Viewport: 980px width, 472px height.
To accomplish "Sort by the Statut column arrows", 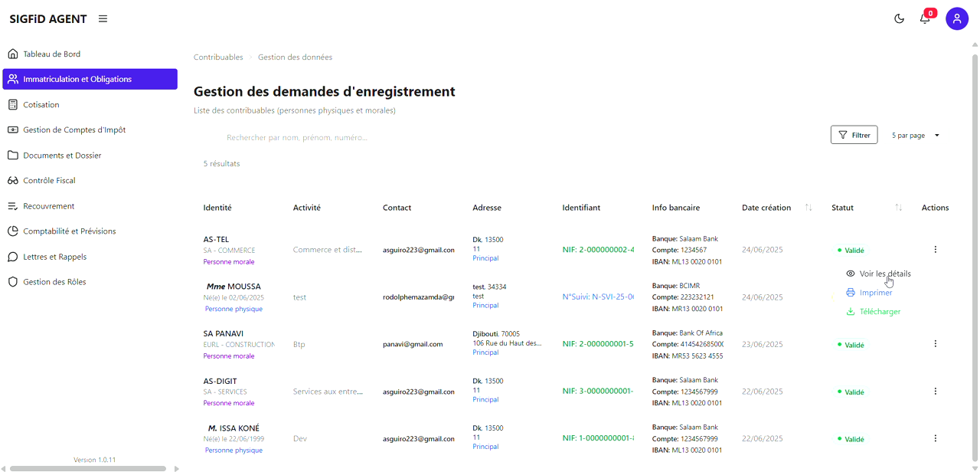I will click(x=899, y=208).
